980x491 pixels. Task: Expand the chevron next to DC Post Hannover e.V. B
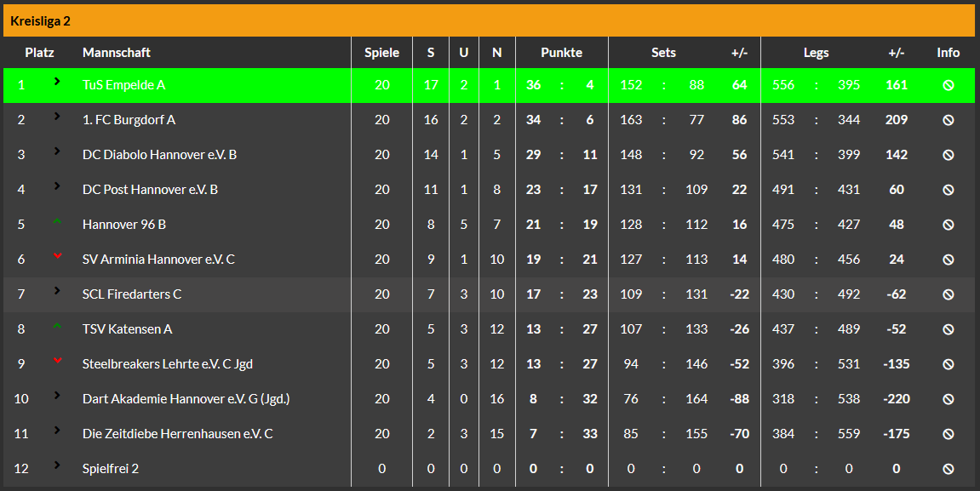point(58,186)
